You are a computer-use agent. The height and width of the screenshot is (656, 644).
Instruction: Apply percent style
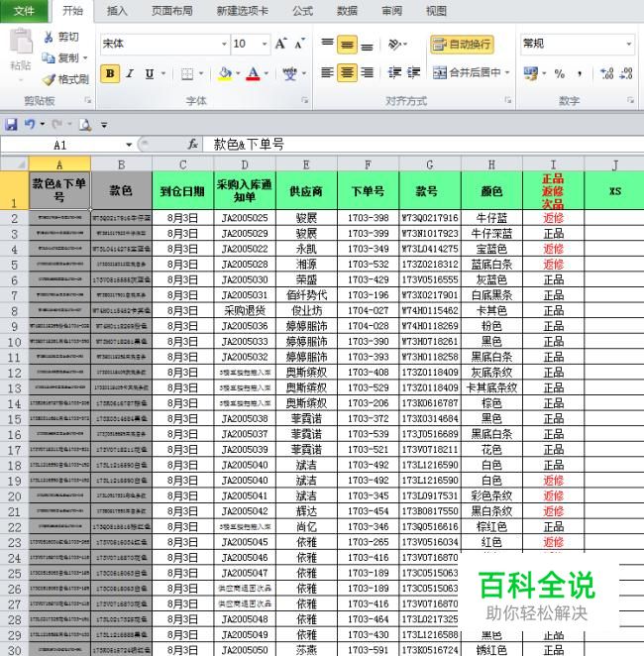tap(559, 74)
